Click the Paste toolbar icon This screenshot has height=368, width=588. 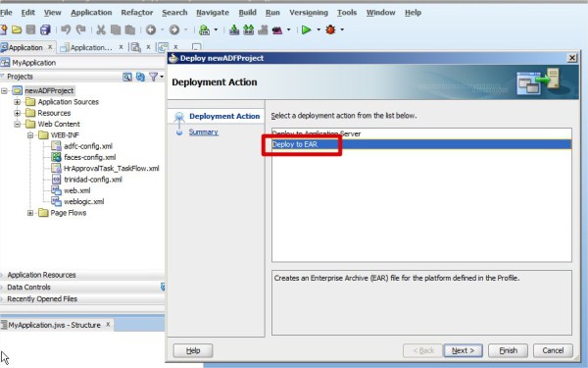click(129, 29)
